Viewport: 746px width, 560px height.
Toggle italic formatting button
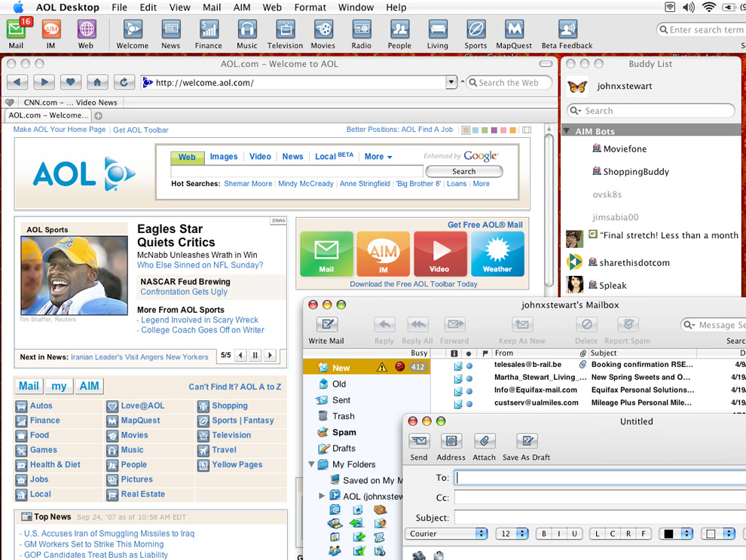coord(559,534)
